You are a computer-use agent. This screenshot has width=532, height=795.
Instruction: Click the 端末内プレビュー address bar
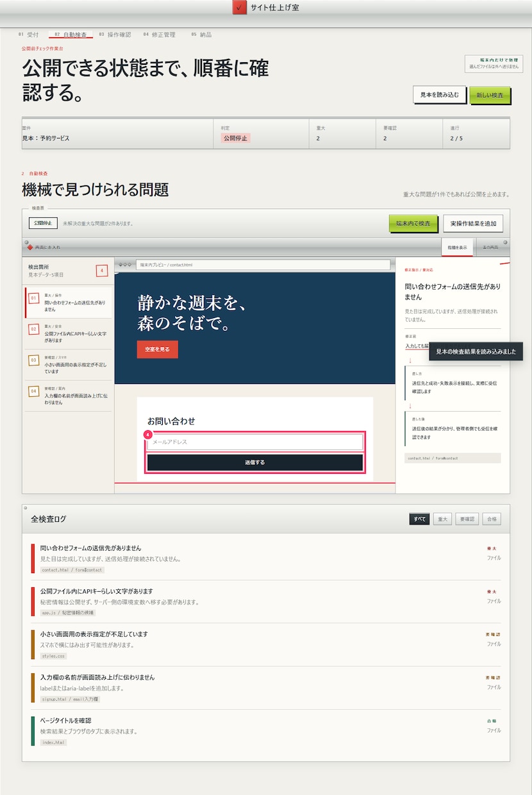tap(263, 265)
